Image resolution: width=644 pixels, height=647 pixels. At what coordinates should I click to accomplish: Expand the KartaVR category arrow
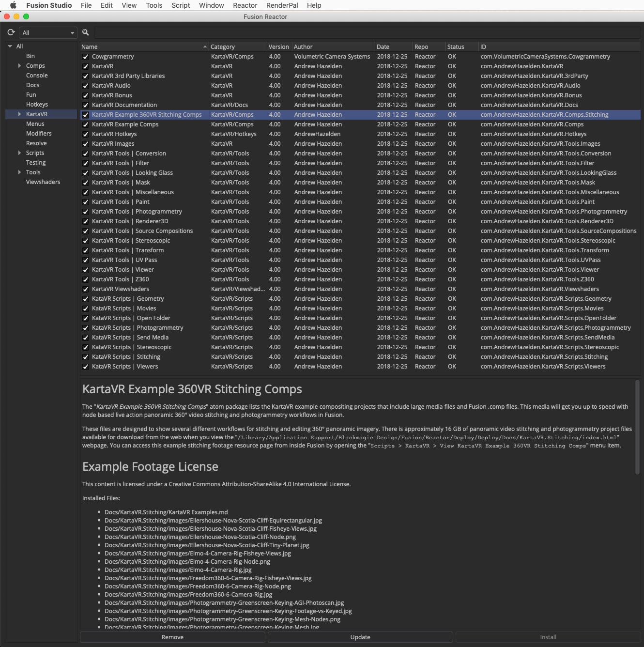point(19,114)
